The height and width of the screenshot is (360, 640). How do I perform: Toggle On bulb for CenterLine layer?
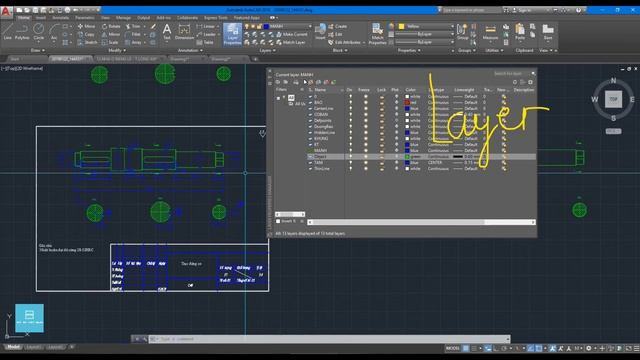tap(350, 109)
